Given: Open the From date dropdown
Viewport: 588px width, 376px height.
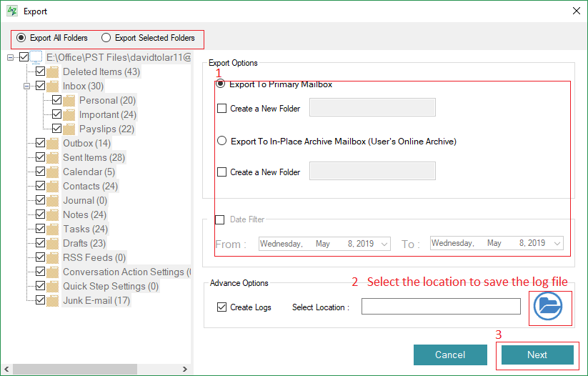Looking at the screenshot, I should tap(384, 244).
